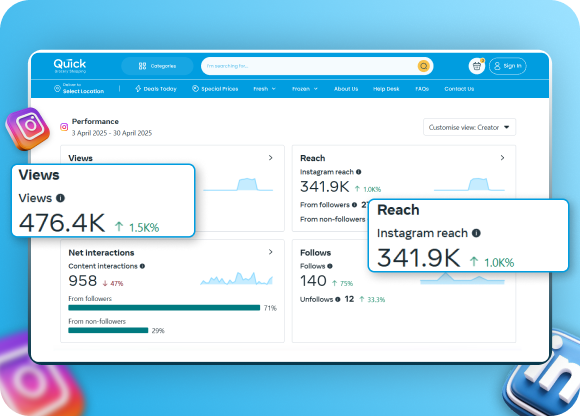Click the Sign In button

coord(508,66)
